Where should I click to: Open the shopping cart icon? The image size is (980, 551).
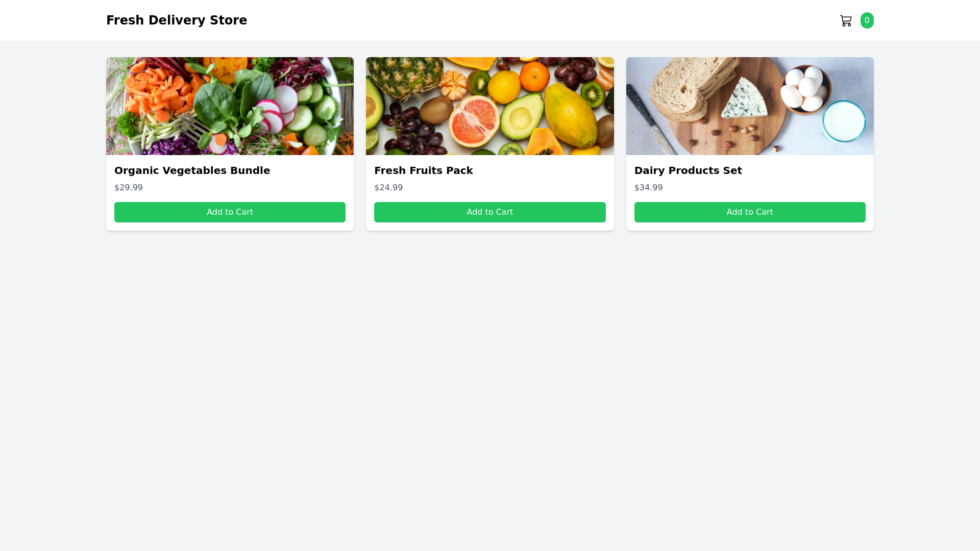[846, 20]
